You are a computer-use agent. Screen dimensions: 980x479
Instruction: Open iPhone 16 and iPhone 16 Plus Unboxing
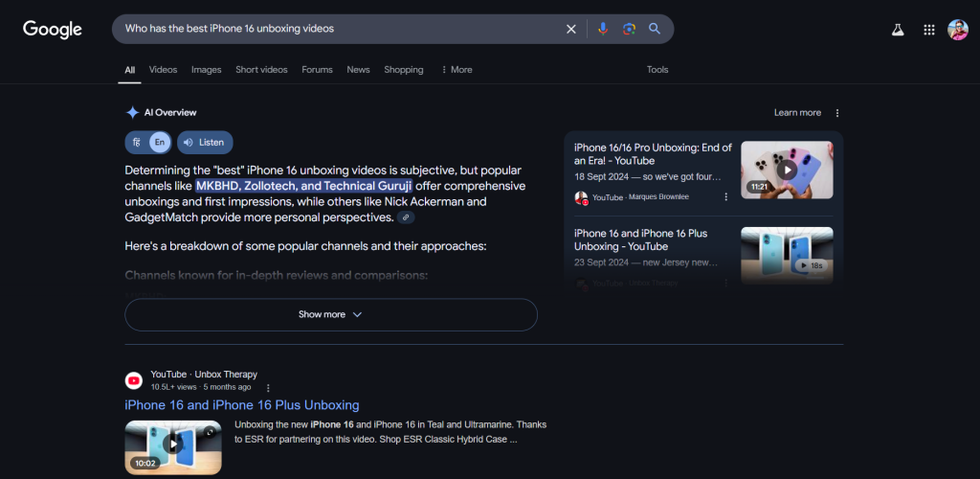click(242, 404)
